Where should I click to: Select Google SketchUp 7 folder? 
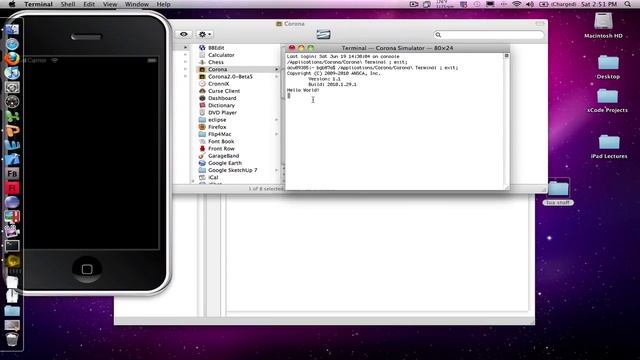pyautogui.click(x=232, y=170)
